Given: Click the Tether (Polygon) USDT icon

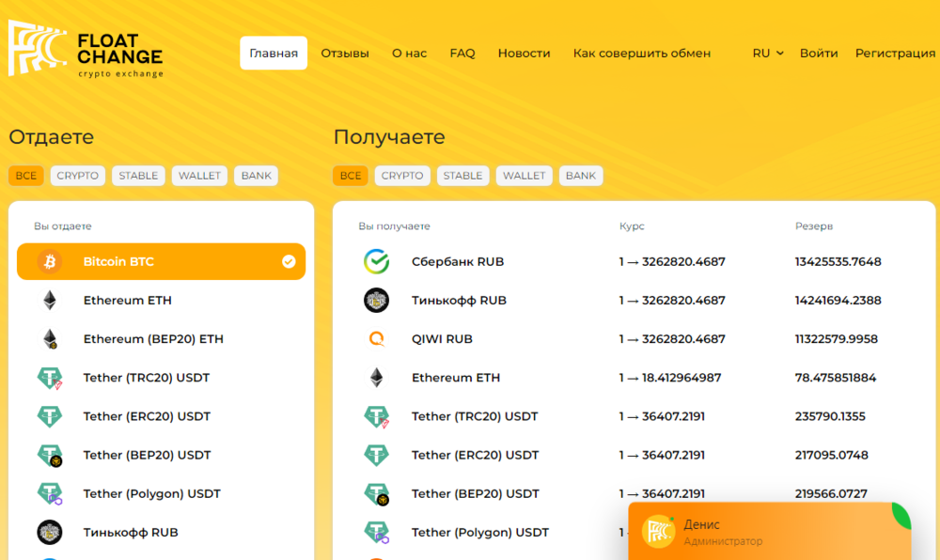Looking at the screenshot, I should coord(49,493).
